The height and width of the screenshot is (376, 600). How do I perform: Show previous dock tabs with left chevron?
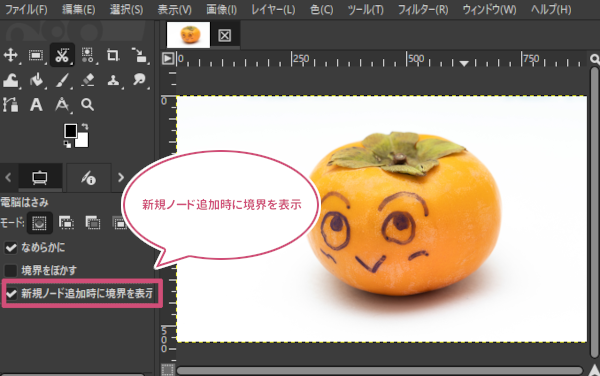(8, 177)
